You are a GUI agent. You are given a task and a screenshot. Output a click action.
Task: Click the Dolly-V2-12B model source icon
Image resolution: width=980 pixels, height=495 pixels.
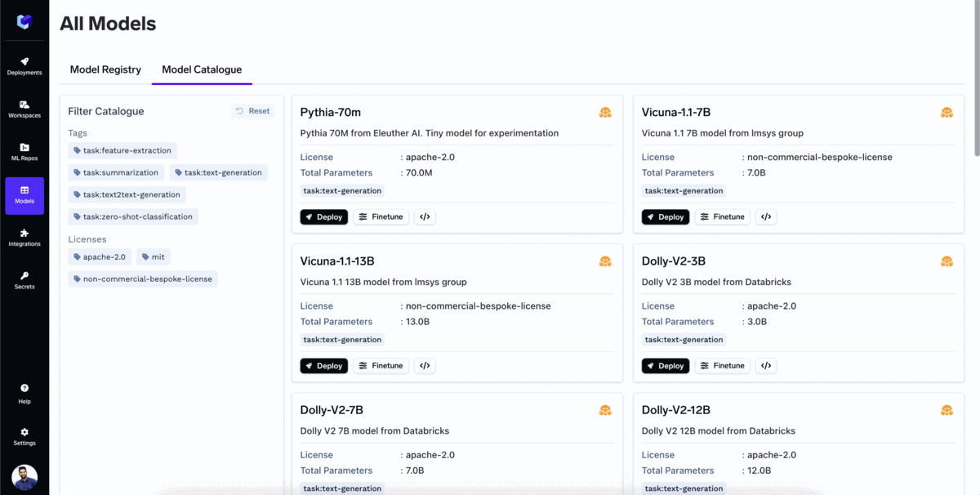[947, 410]
